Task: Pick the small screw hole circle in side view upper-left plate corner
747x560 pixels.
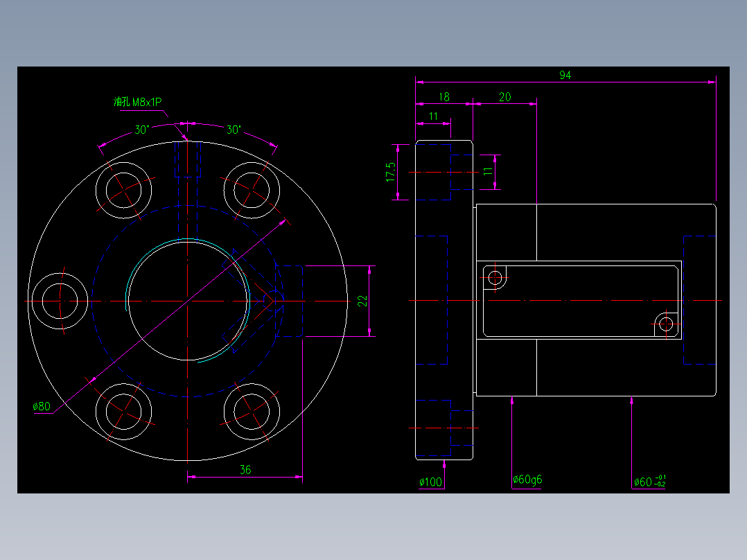Action: point(495,277)
